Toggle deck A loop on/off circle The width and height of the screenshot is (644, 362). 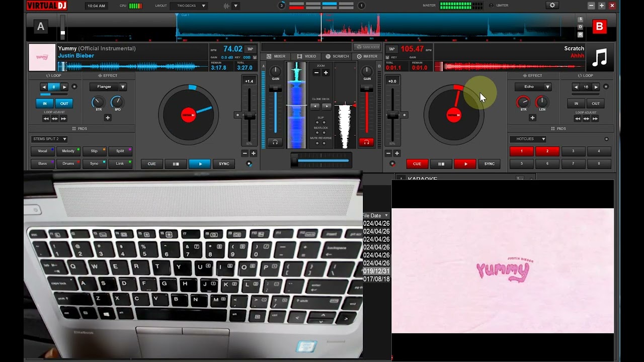(x=74, y=87)
